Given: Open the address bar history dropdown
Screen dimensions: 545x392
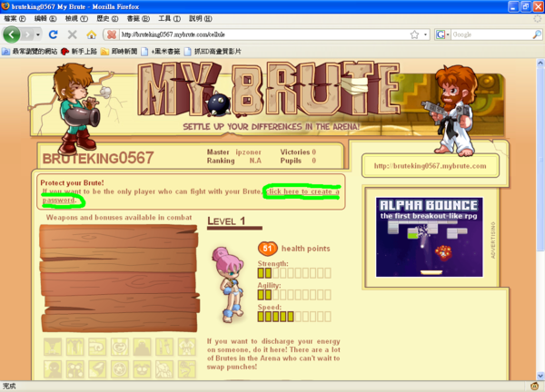Looking at the screenshot, I should tap(425, 34).
